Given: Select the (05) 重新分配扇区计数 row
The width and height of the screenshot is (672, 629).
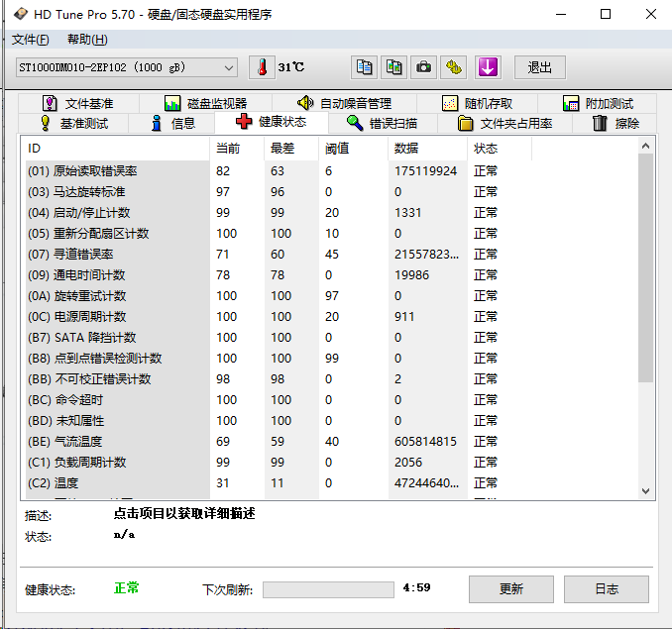Looking at the screenshot, I should [279, 234].
